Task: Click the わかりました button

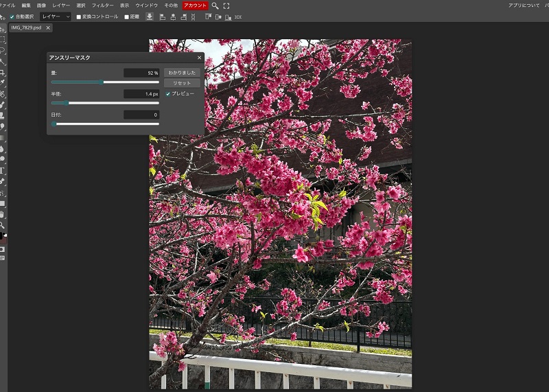Action: tap(182, 72)
